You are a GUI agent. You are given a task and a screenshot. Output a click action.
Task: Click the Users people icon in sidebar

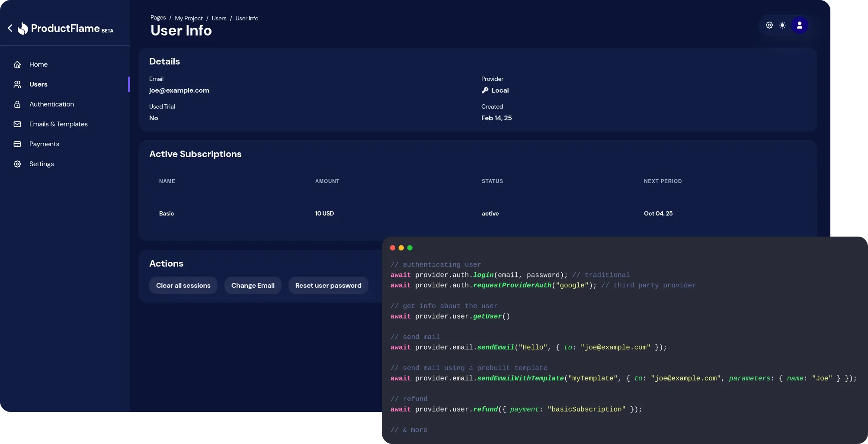17,84
